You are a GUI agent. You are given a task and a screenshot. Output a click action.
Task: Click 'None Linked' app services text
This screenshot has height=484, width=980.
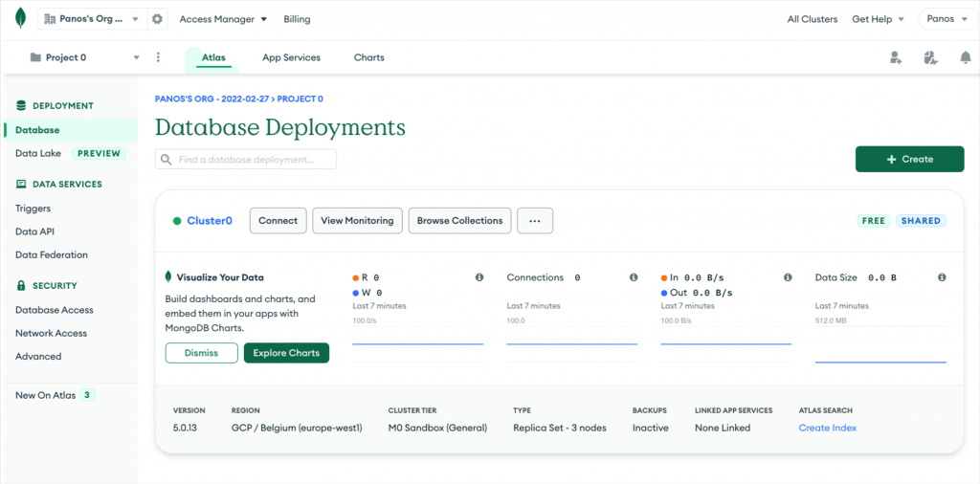click(x=723, y=428)
